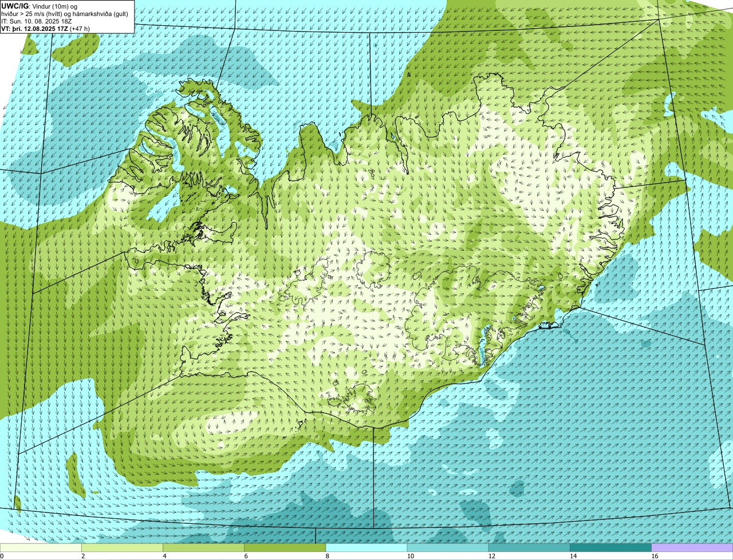Click the 4–6 m/s green legend swatch
This screenshot has height=560, width=733.
203,547
